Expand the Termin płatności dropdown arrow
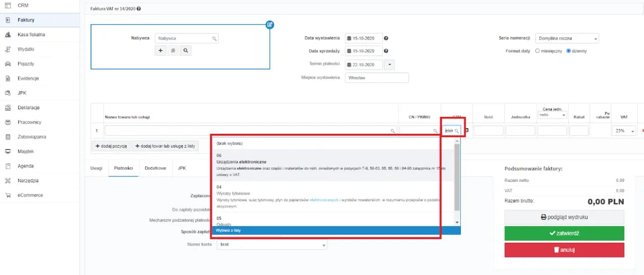The image size is (644, 275). (389, 64)
